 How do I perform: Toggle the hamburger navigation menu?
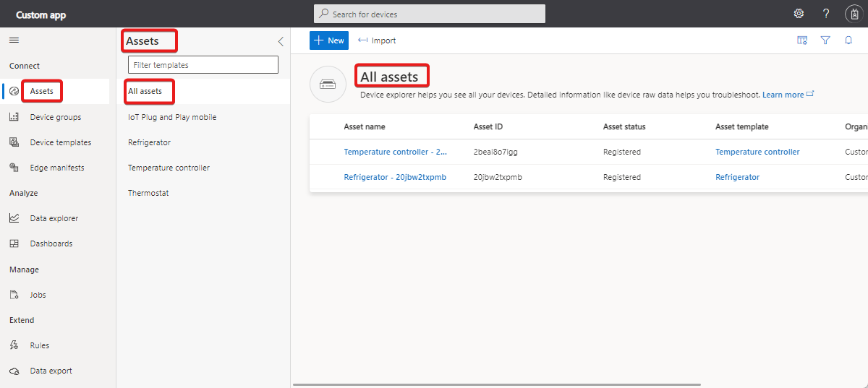click(x=14, y=40)
